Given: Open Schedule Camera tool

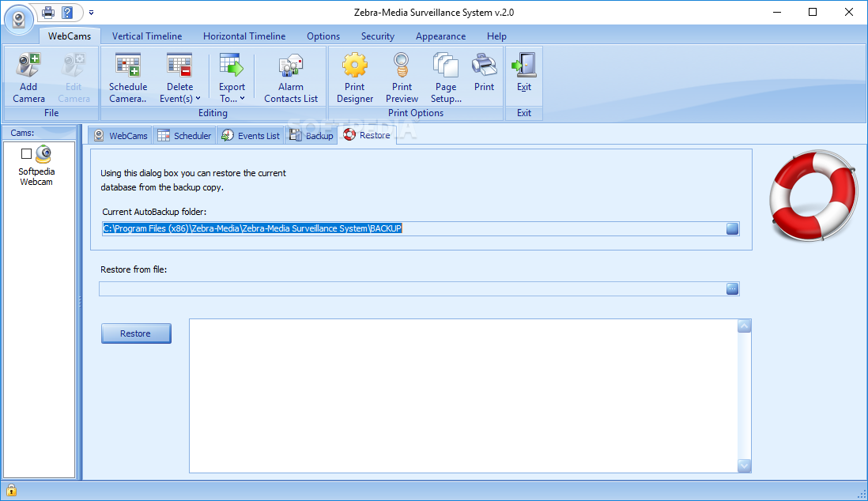Looking at the screenshot, I should pos(128,77).
